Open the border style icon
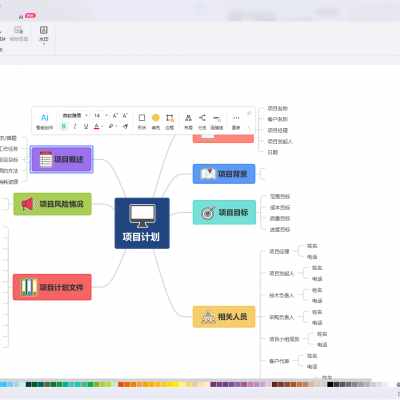 coord(170,121)
